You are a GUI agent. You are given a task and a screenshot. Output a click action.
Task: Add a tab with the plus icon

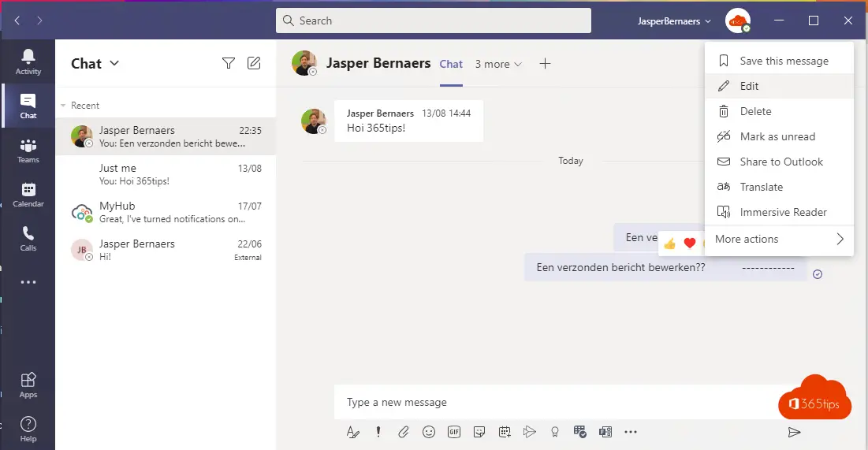point(546,64)
